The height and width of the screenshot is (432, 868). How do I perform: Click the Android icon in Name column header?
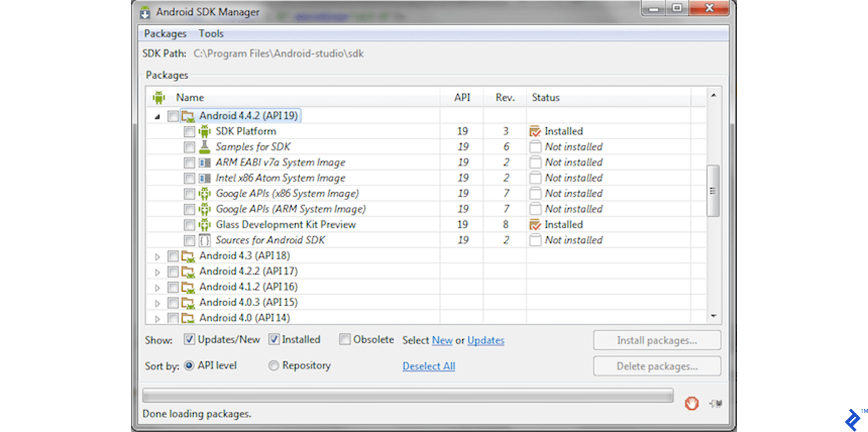159,97
